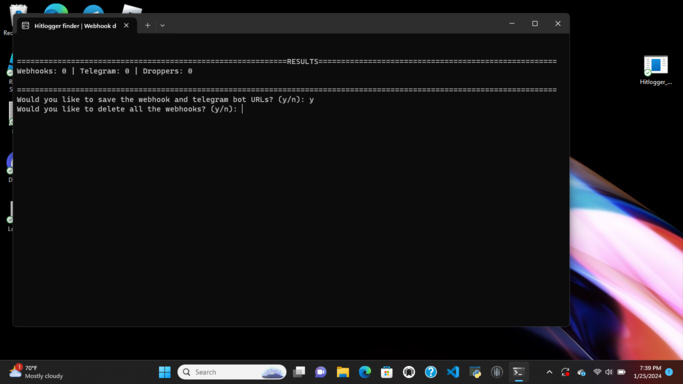Screen dimensions: 683x384
Task: Open the Wi-Fi network tray icon
Action: pyautogui.click(x=597, y=372)
